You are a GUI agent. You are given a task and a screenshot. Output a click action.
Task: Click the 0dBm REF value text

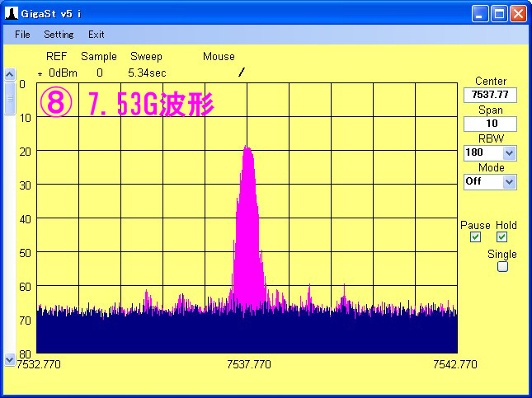tap(63, 73)
